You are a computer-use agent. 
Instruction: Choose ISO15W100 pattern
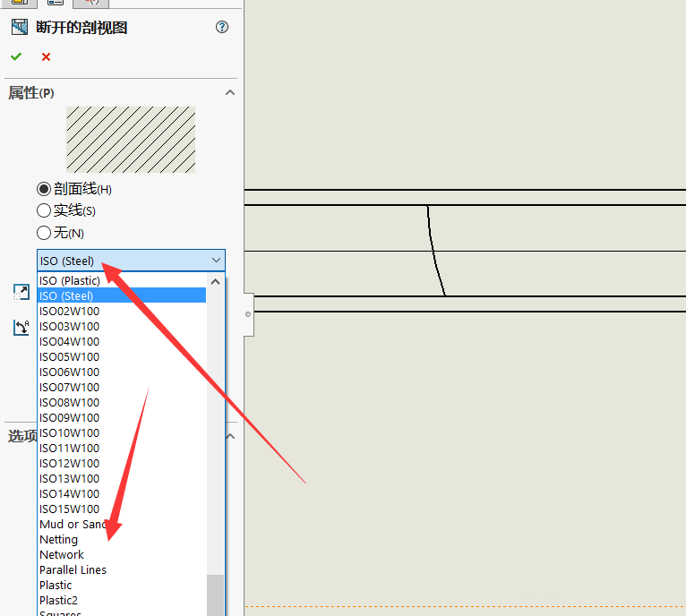point(122,509)
